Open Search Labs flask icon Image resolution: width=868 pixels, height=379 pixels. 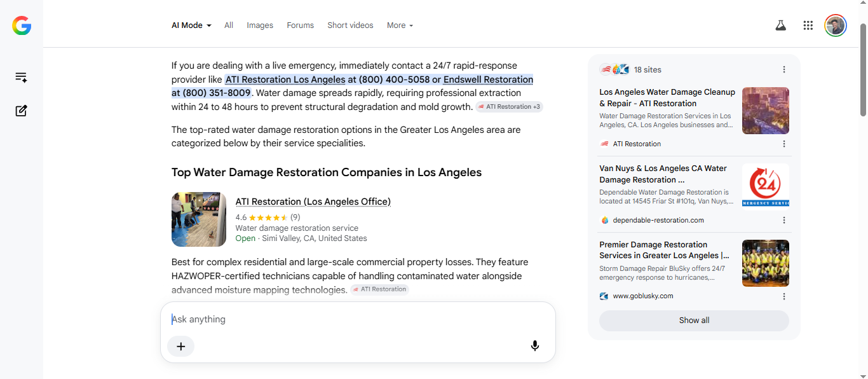pyautogui.click(x=780, y=25)
